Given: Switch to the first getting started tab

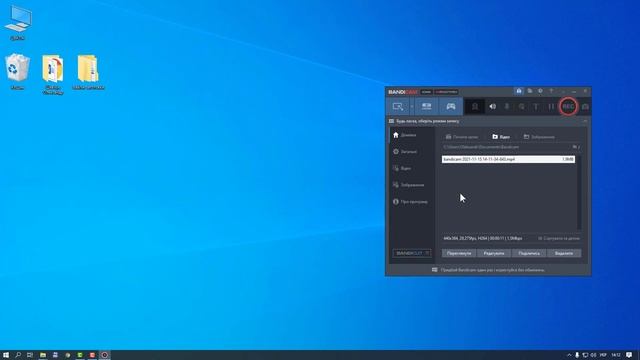Looking at the screenshot, I should (462, 137).
